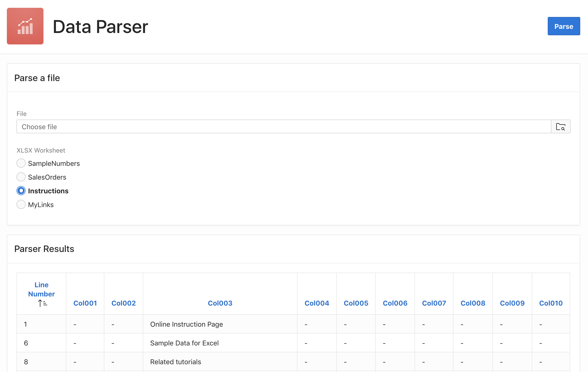The image size is (588, 372).
Task: Choose the Instructions worksheet radio button
Action: 21,191
